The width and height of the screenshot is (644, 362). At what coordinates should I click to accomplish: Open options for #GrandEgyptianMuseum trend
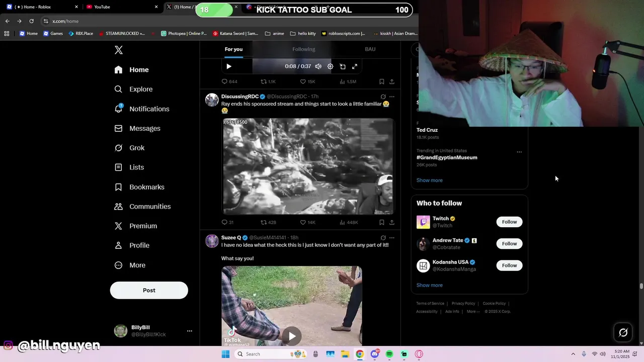(519, 152)
